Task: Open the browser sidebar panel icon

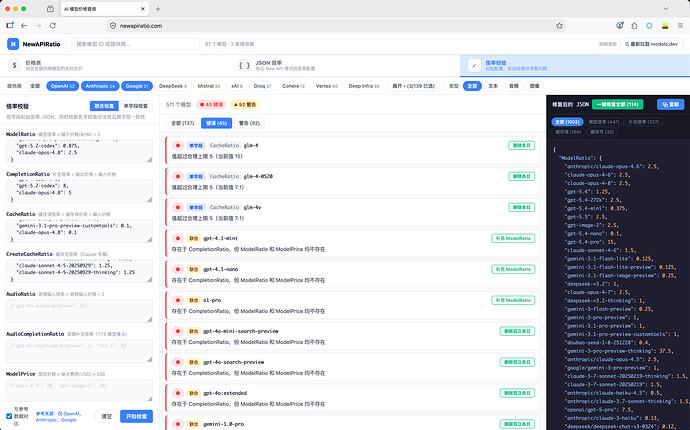Action: (10, 26)
